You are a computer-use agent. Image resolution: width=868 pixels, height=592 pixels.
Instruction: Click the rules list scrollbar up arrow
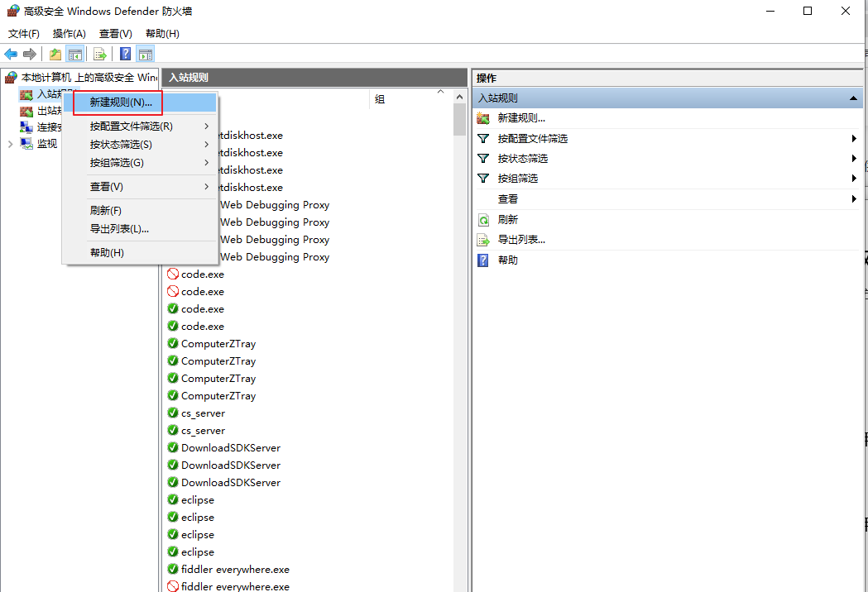pos(459,98)
